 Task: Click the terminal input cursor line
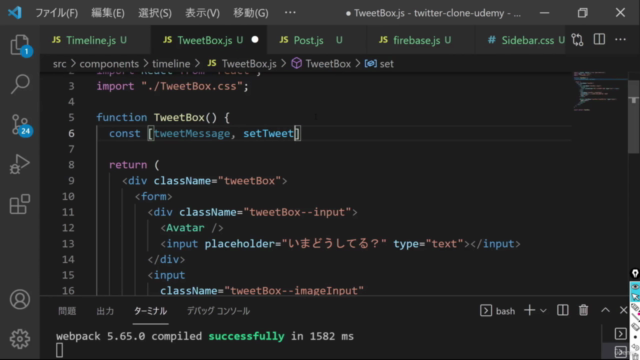[x=60, y=350]
